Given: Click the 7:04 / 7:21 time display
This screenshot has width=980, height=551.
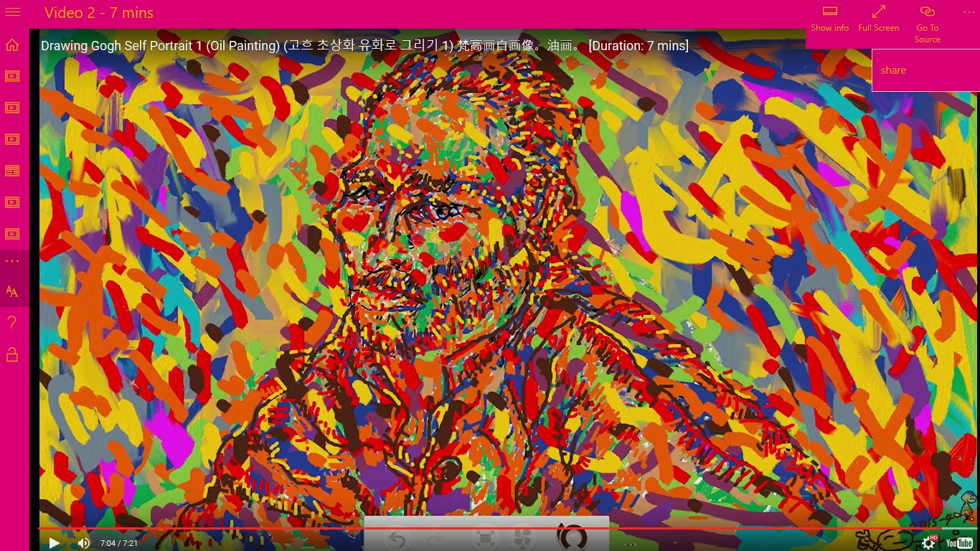Looking at the screenshot, I should (x=119, y=543).
